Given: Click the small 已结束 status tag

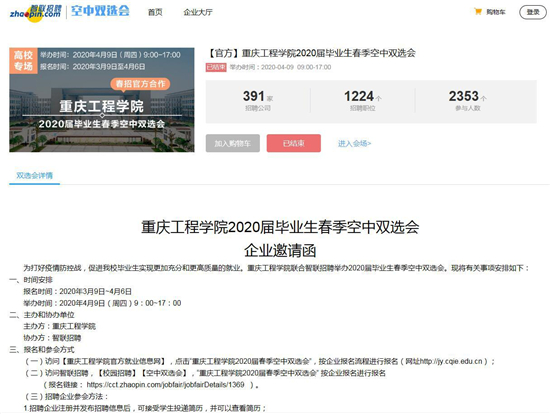Looking at the screenshot, I should tap(216, 67).
